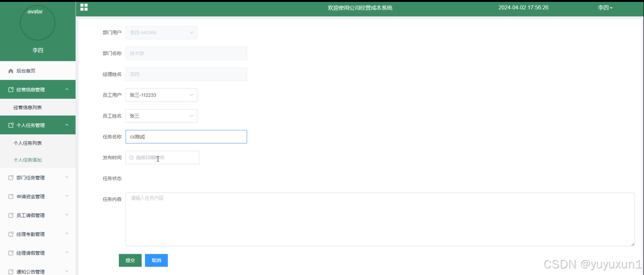Click the icon beside 申请资金管理
The height and width of the screenshot is (275, 644).
tap(11, 197)
